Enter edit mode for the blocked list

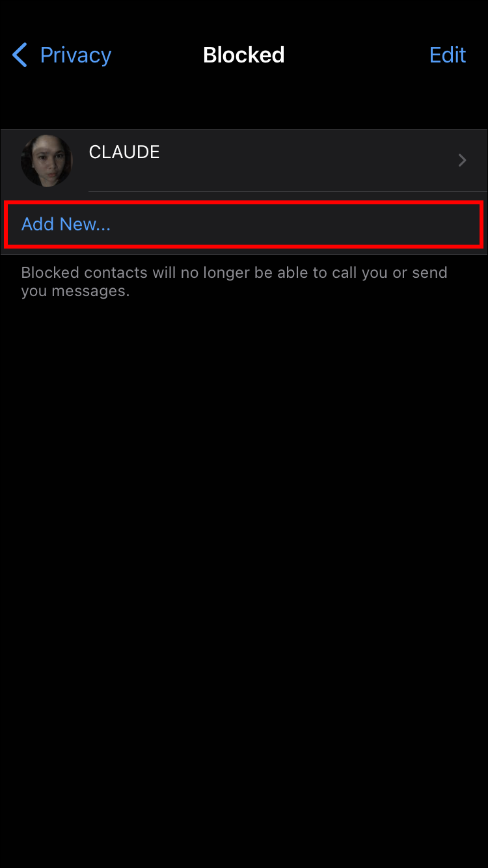(448, 55)
